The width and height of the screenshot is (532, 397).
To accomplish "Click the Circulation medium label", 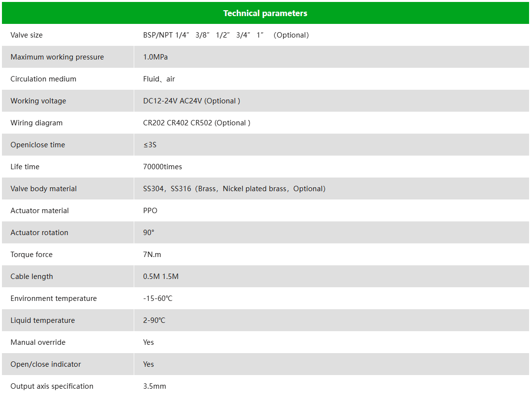I will point(43,79).
